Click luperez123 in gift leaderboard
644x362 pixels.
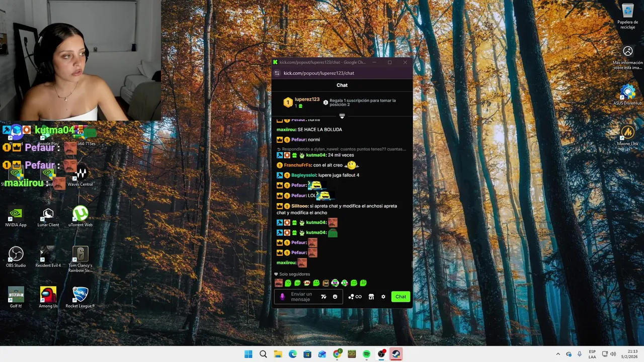[307, 100]
